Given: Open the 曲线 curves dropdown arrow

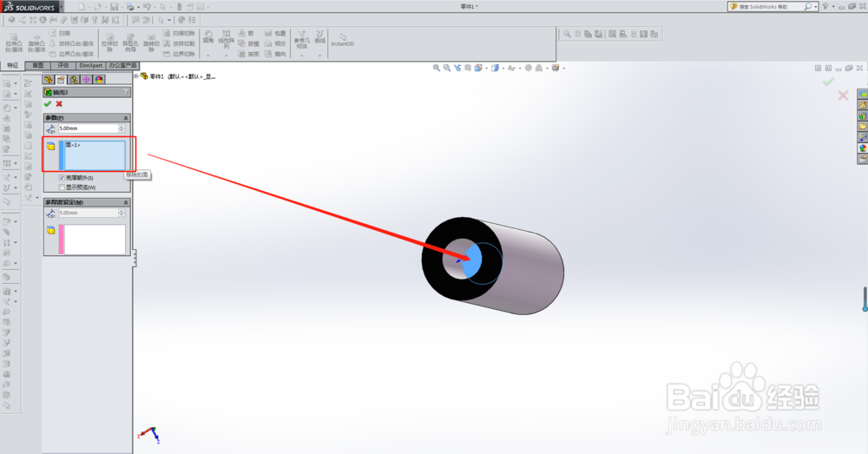Looking at the screenshot, I should 320,56.
